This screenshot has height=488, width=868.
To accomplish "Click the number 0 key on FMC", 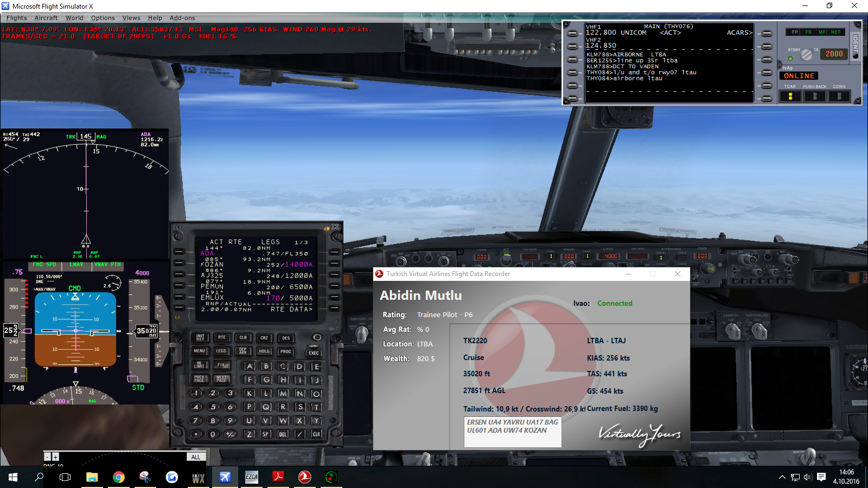I will (213, 434).
